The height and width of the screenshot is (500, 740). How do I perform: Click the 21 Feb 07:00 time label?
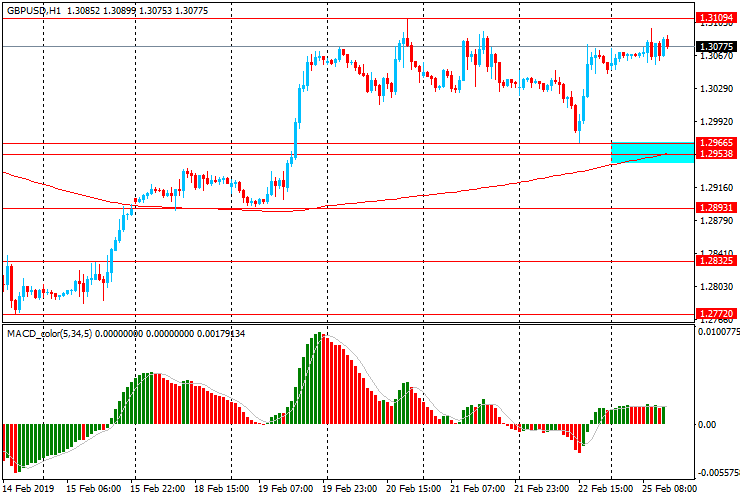tap(478, 488)
